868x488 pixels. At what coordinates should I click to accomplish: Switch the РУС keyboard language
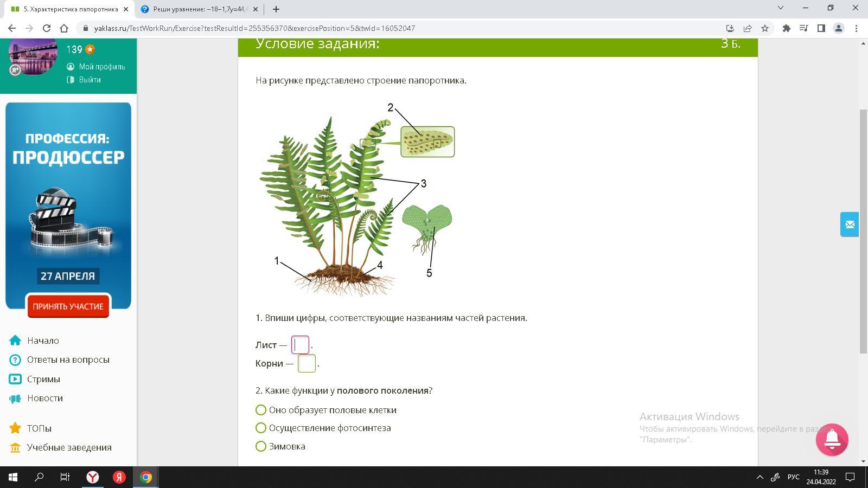[x=793, y=477]
